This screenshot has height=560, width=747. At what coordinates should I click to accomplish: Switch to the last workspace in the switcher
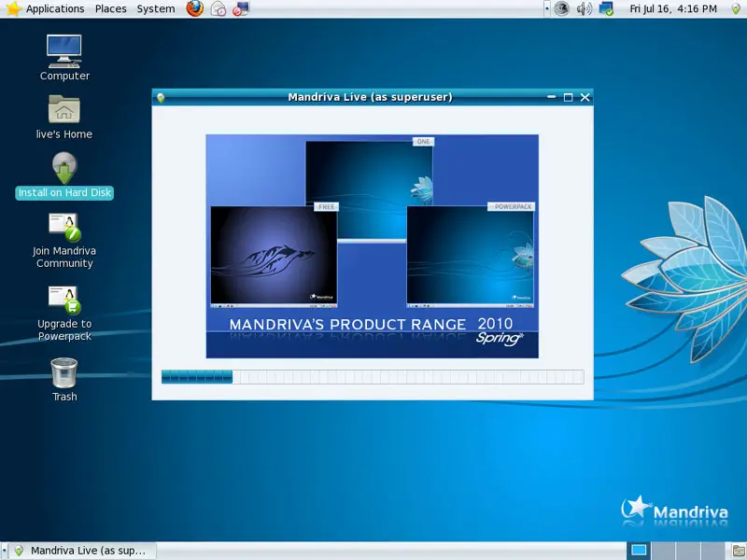pos(712,551)
